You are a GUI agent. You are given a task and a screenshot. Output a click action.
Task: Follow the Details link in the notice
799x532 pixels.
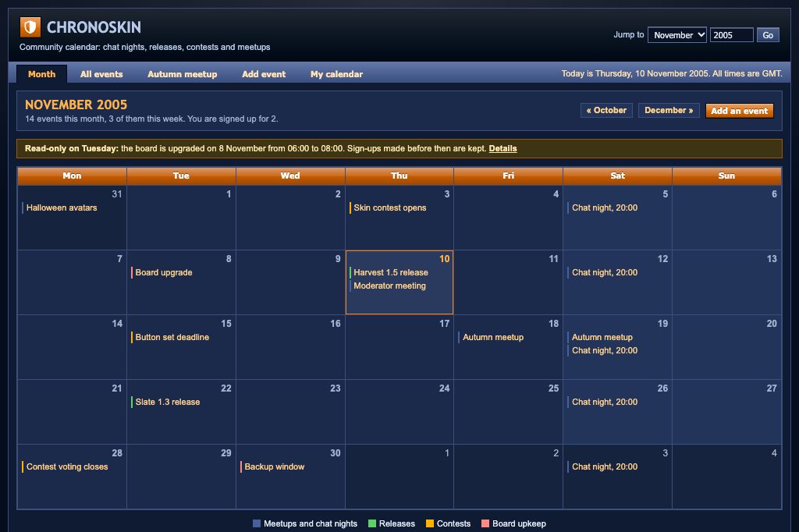(x=502, y=148)
